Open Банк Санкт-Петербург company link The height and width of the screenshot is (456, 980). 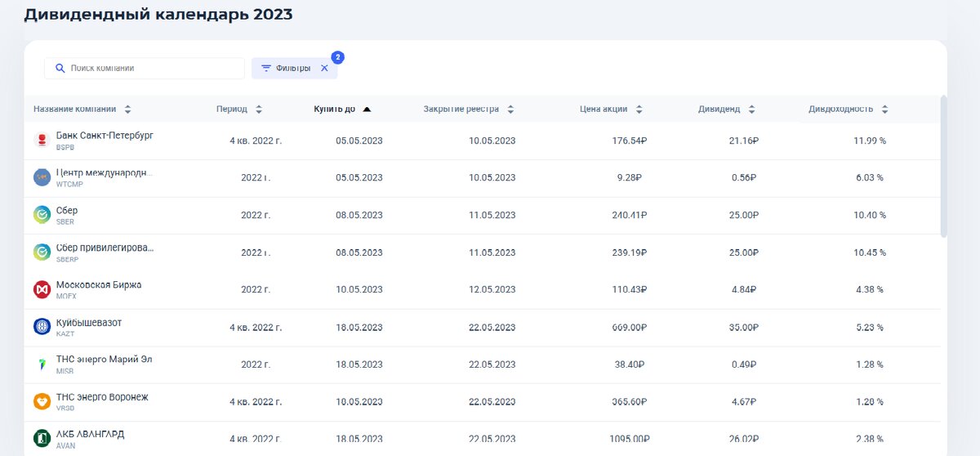coord(105,136)
